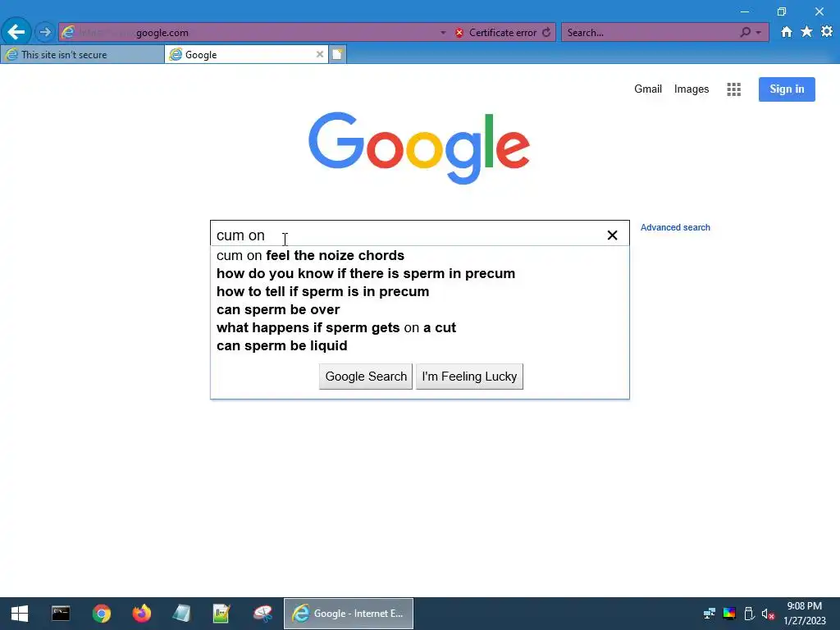Close the Google tab
Screen dimensions: 840x630
320,55
